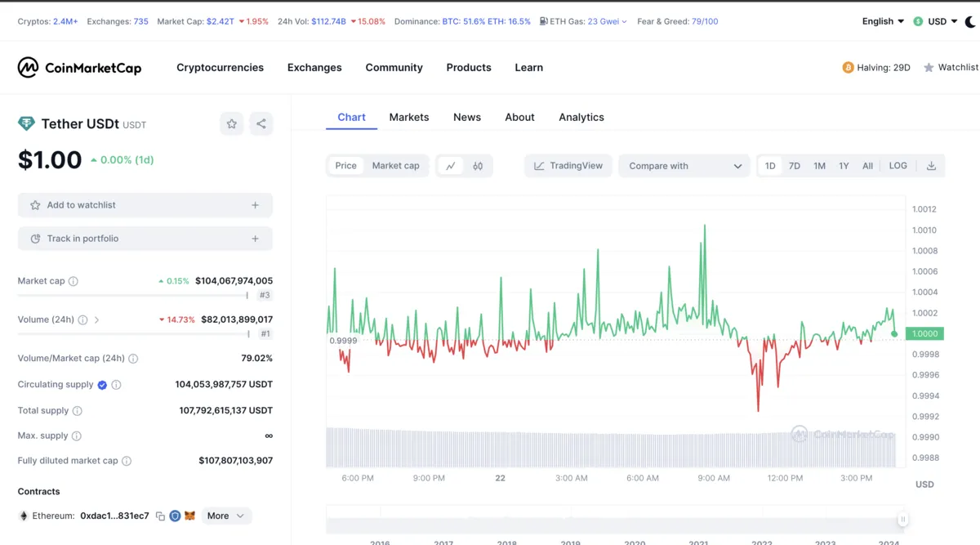Open the English language dropdown
Screen dimensions: 980x545
click(x=883, y=21)
